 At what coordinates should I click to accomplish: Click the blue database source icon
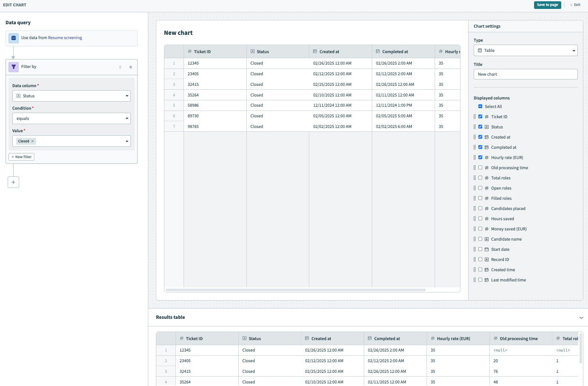point(14,38)
